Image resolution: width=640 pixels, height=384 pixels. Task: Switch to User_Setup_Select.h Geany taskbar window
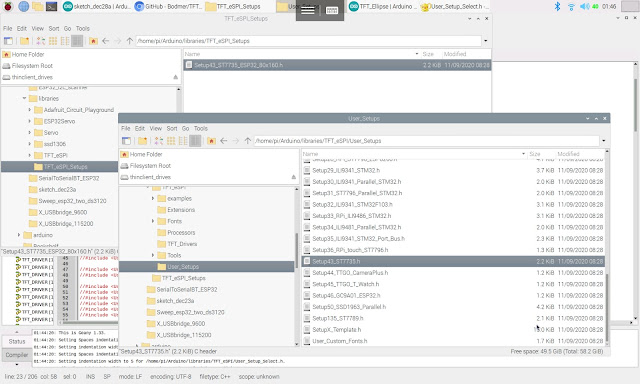tap(454, 6)
